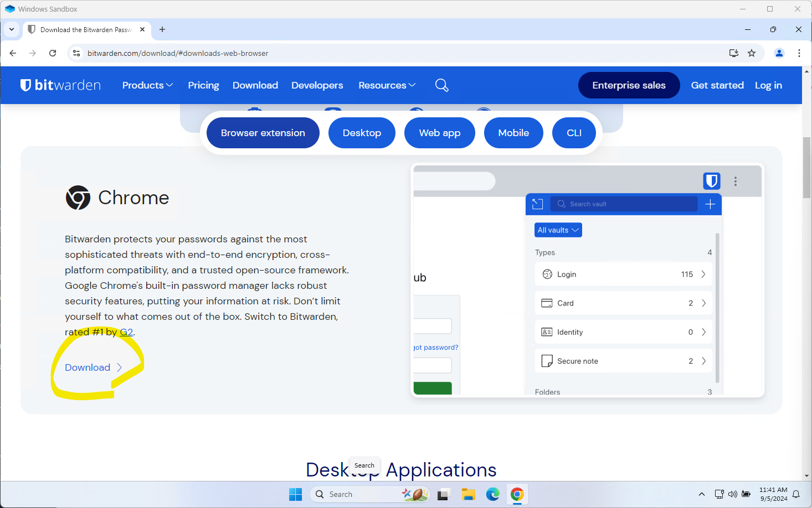The height and width of the screenshot is (508, 812).
Task: Open notifications bell in taskbar
Action: [x=796, y=494]
